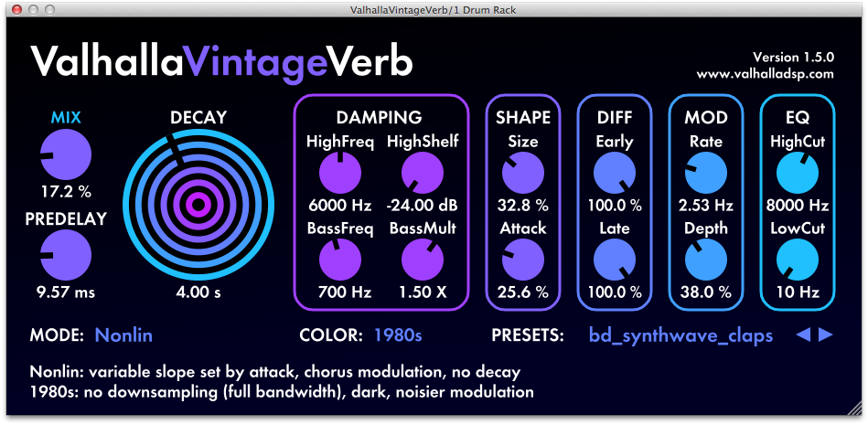Click the 9.57 ms predelay value
The image size is (868, 425).
pyautogui.click(x=65, y=292)
